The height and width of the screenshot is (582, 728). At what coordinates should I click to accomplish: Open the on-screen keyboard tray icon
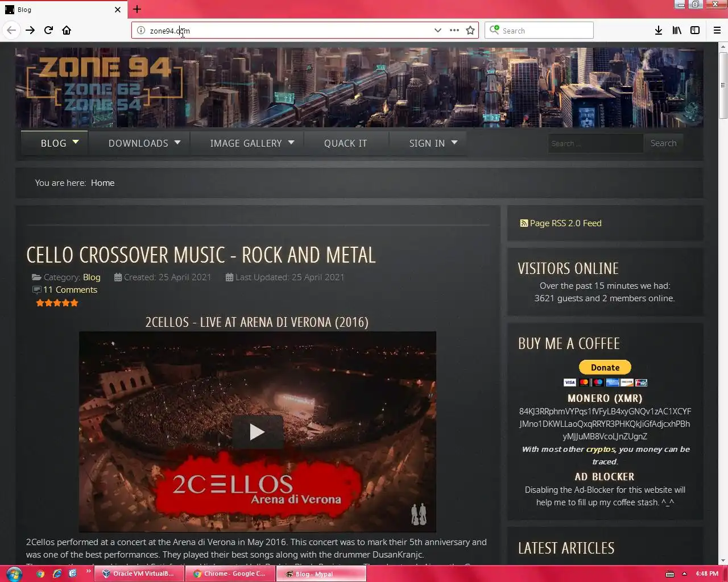[670, 573]
